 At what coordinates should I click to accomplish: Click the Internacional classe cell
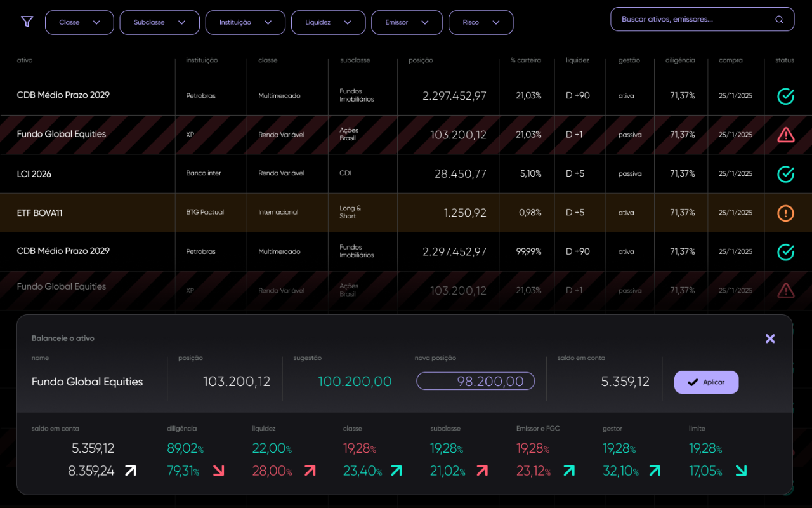point(278,212)
